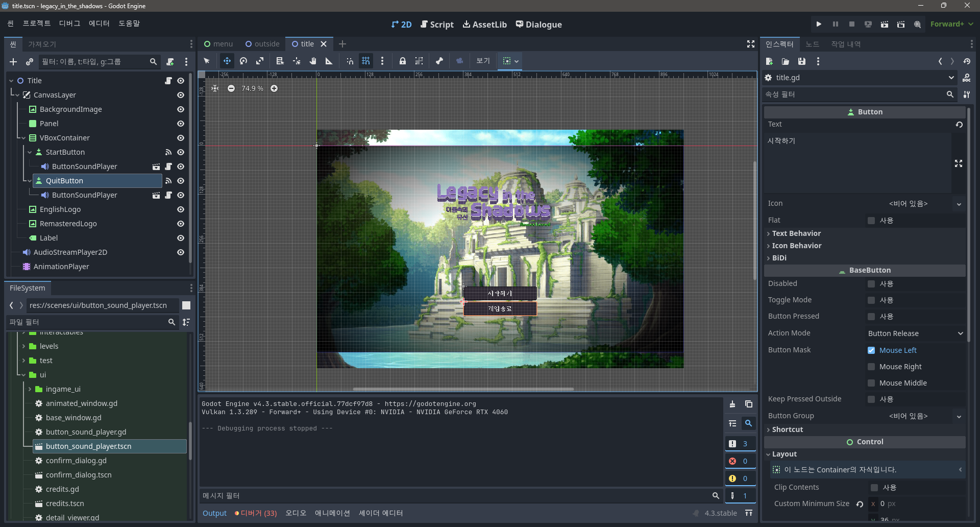Click the 디버거 (33) bottom panel button
980x527 pixels.
point(256,513)
